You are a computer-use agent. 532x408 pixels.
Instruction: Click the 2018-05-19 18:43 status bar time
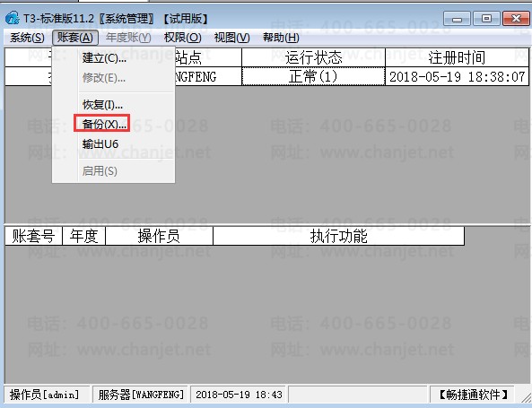(239, 395)
